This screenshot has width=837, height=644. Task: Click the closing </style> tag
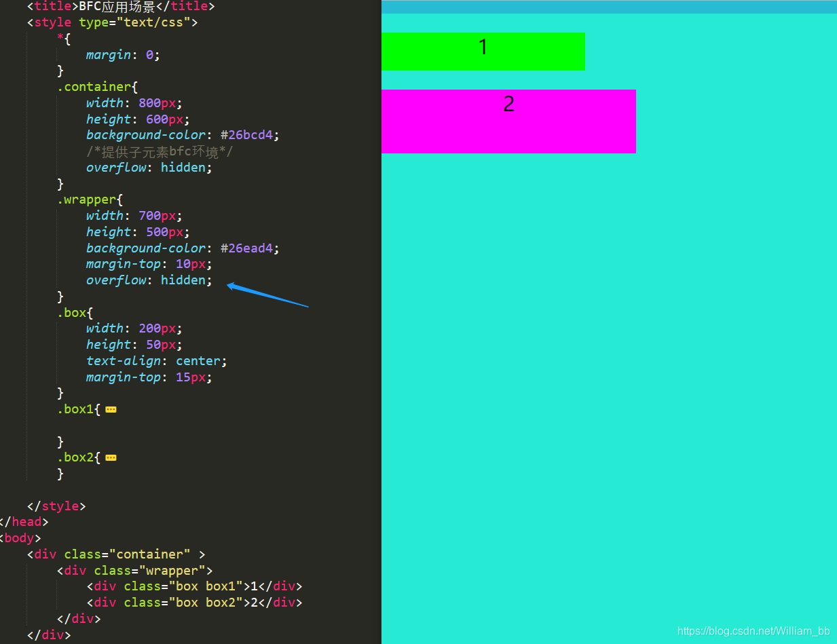56,506
